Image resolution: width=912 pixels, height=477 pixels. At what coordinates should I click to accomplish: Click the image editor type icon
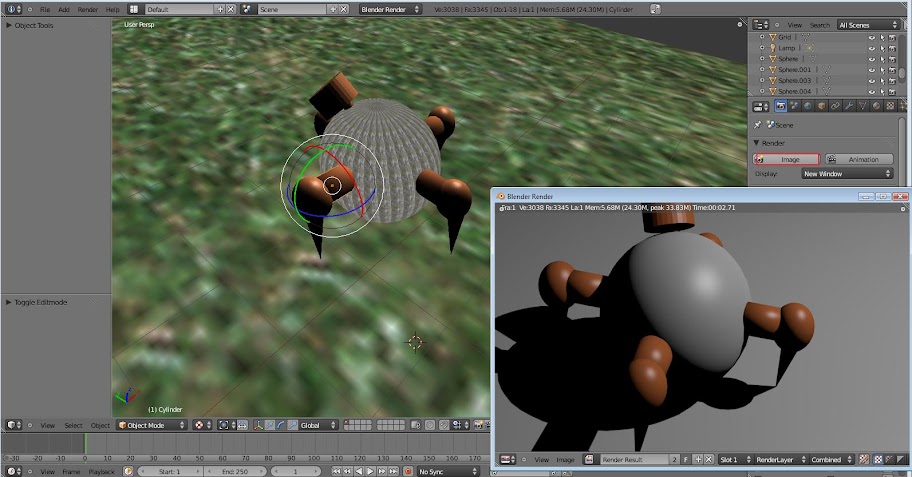tap(508, 460)
